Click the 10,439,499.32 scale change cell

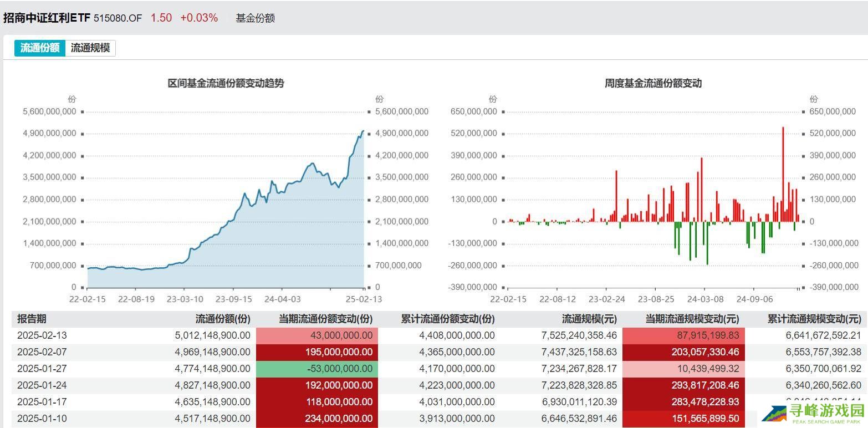[683, 369]
